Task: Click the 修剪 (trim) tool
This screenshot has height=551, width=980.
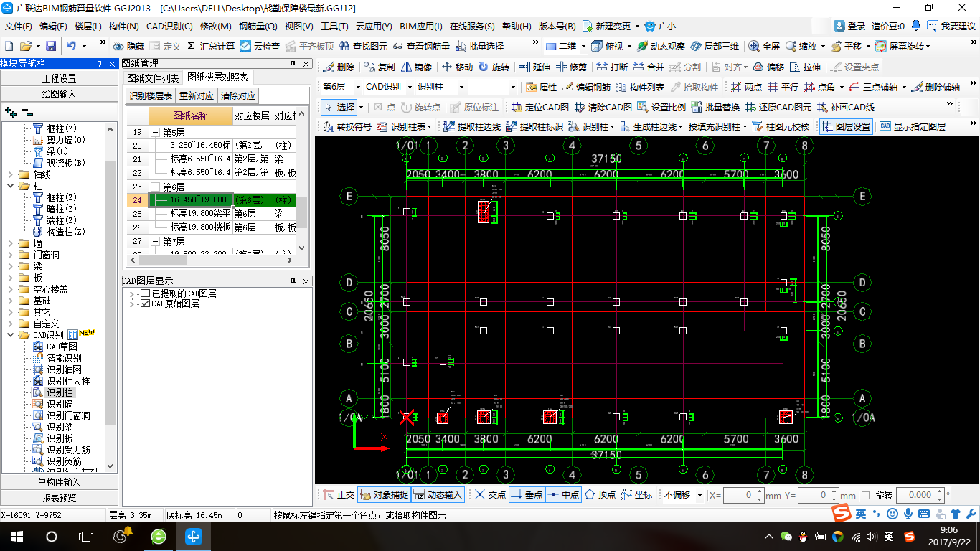Action: 571,67
